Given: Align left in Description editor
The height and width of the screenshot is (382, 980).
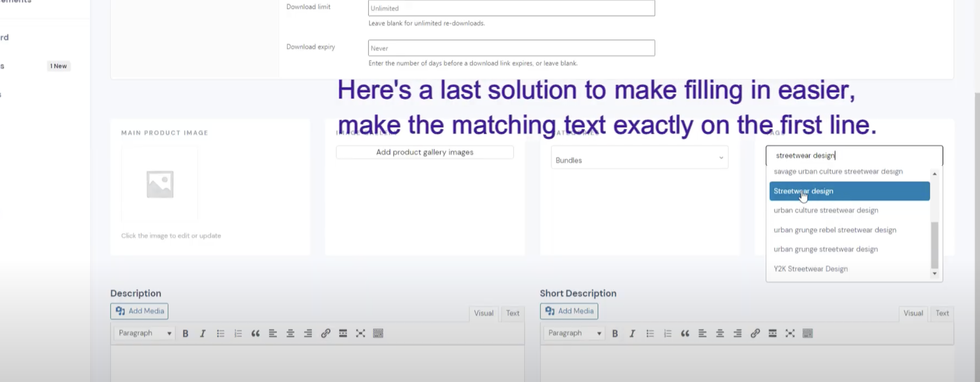Looking at the screenshot, I should coord(273,333).
